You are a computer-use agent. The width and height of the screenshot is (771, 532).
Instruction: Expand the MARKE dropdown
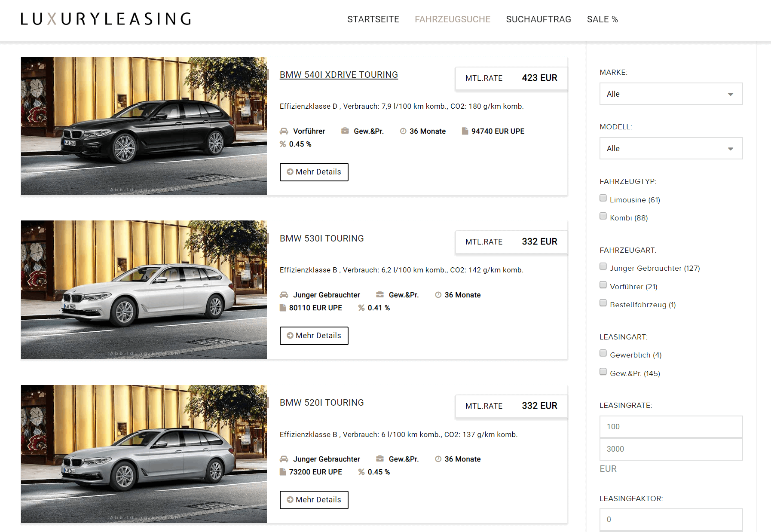[x=671, y=94]
